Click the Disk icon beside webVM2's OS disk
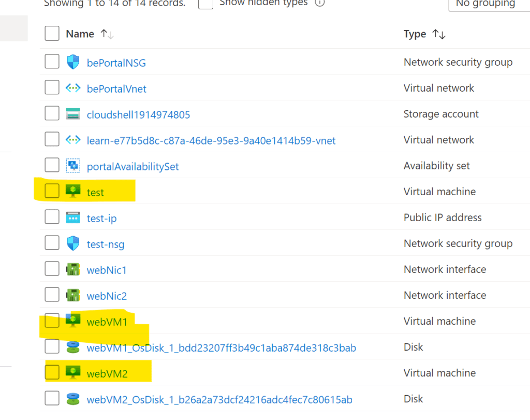The width and height of the screenshot is (530, 420). click(x=73, y=399)
